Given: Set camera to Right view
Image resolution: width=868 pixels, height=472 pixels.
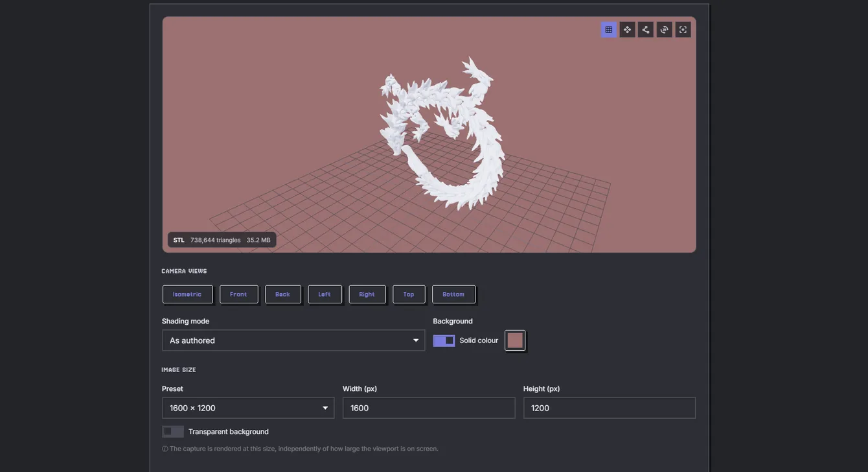Looking at the screenshot, I should point(367,294).
